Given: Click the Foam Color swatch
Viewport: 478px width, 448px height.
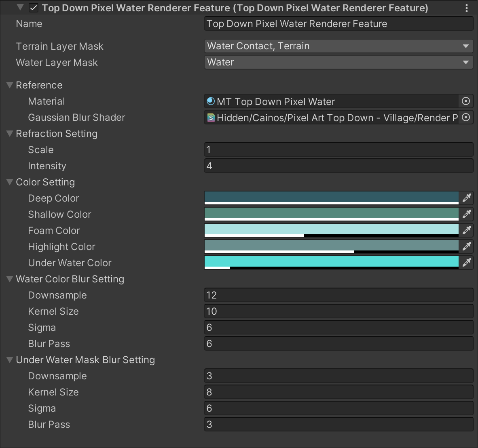Looking at the screenshot, I should (331, 230).
